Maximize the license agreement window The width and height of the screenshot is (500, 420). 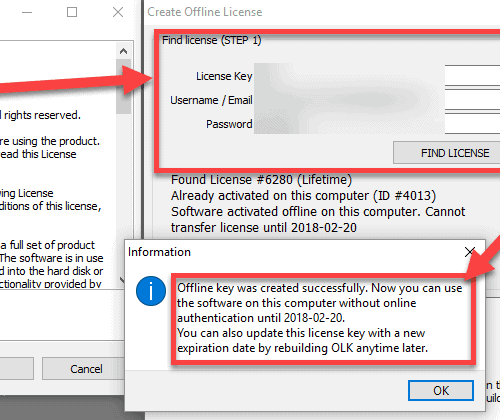tap(72, 12)
